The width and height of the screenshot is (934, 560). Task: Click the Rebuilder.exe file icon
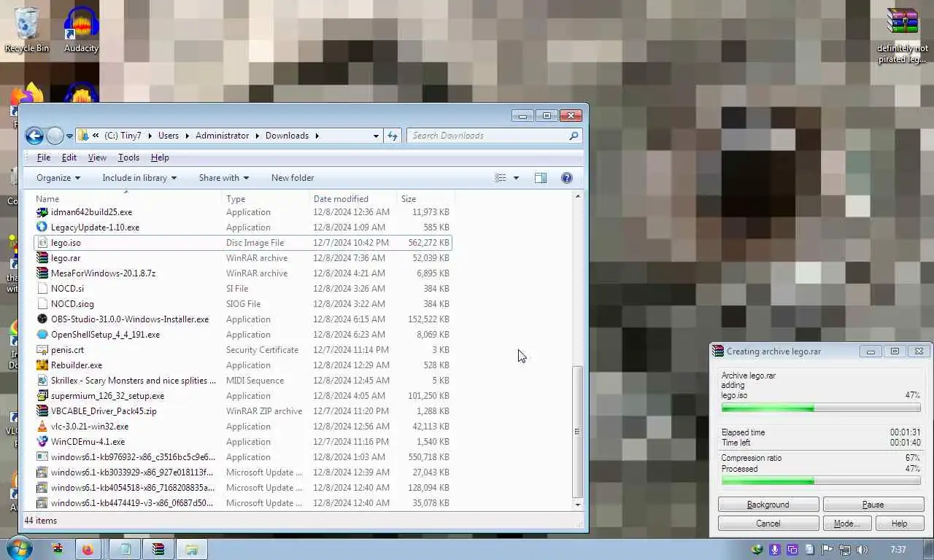click(x=42, y=365)
